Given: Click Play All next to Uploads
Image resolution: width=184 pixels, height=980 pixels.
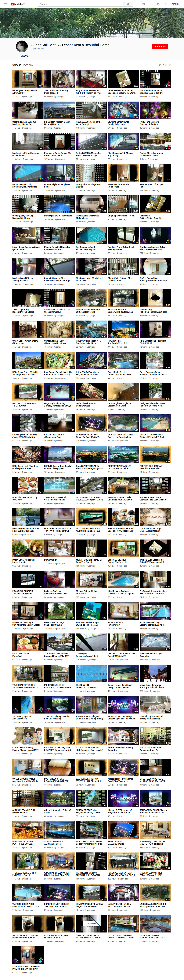Looking at the screenshot, I should click(28, 65).
